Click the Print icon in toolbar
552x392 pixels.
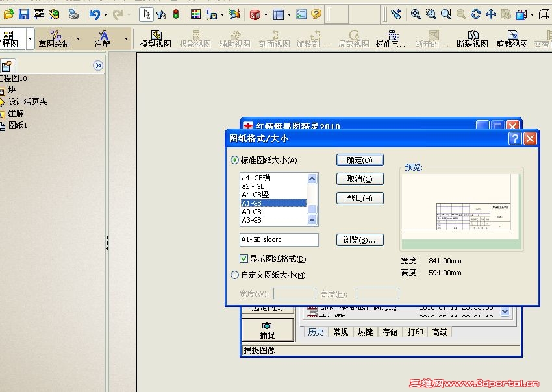73,14
